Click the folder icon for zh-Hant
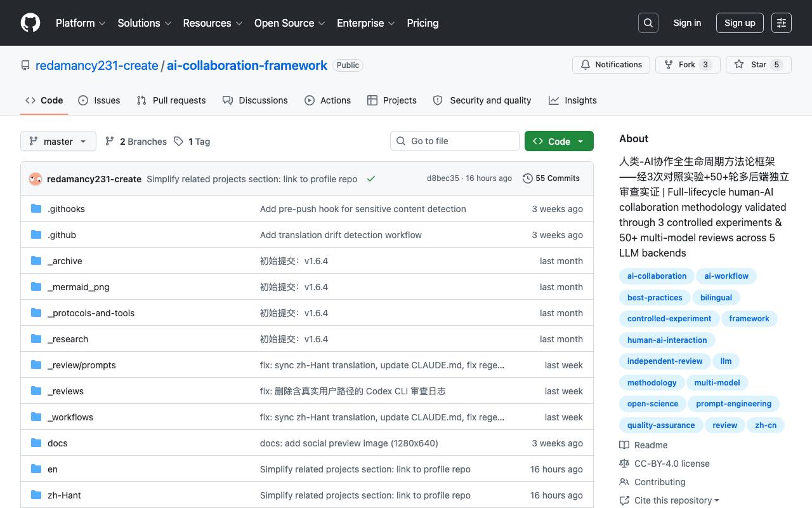The height and width of the screenshot is (508, 812). click(36, 495)
